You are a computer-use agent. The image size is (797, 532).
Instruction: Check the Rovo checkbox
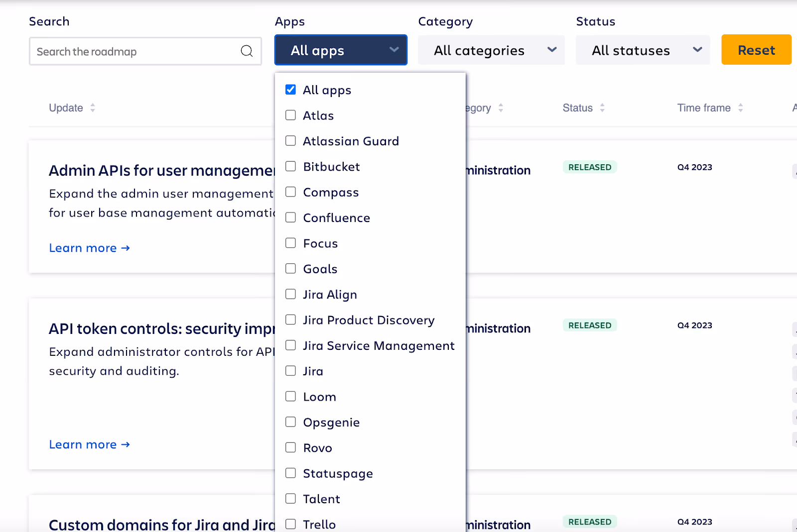pyautogui.click(x=290, y=447)
